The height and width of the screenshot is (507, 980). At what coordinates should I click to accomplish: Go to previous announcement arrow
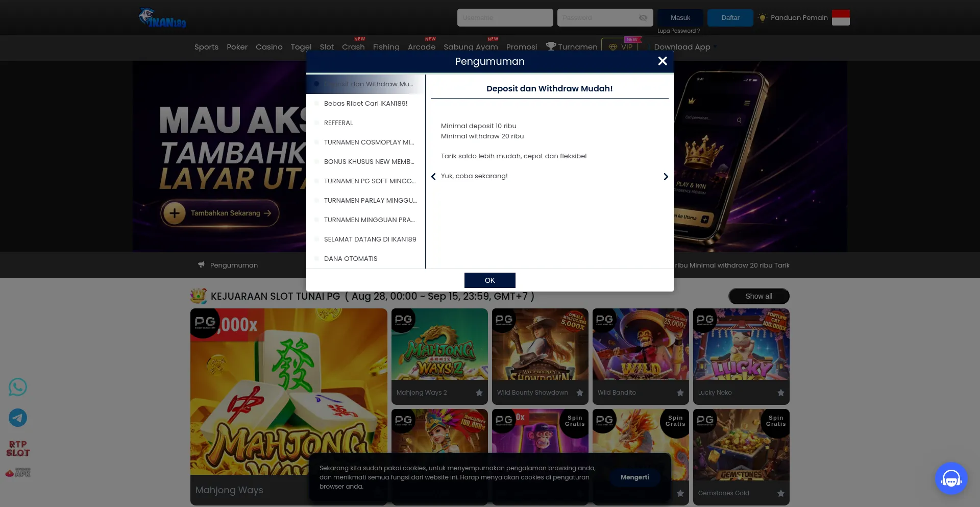click(433, 177)
